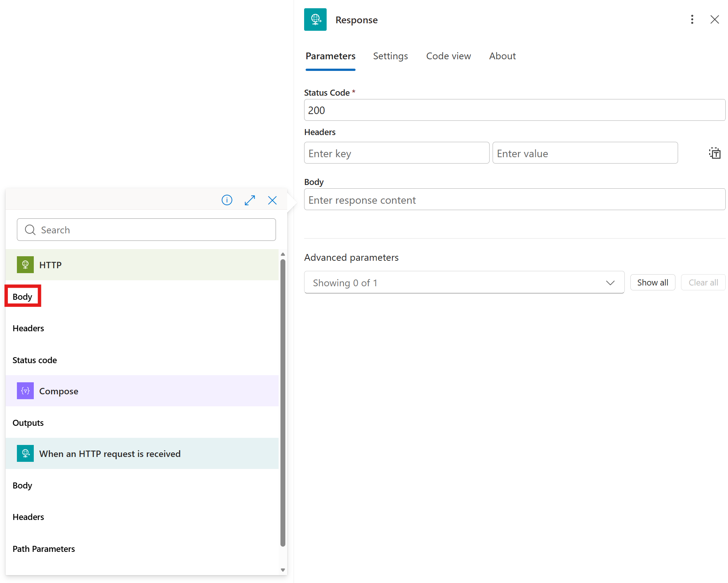Open the Advanced parameters dropdown
Image resolution: width=728 pixels, height=583 pixels.
click(x=464, y=282)
